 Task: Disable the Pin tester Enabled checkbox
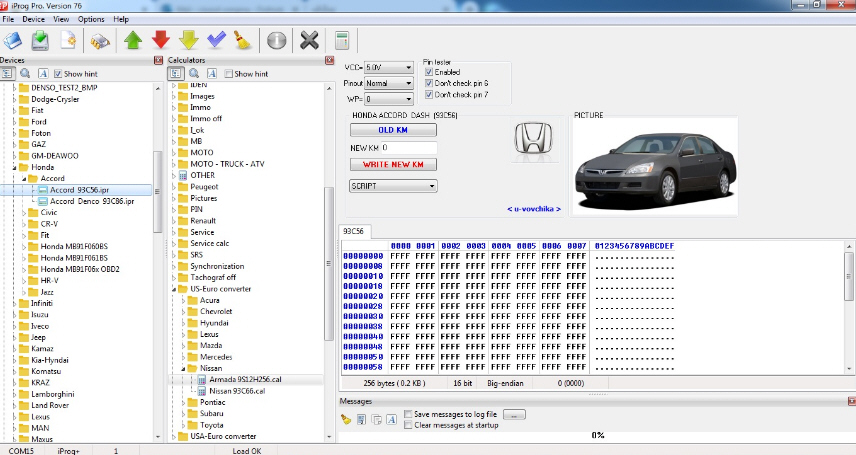(429, 72)
